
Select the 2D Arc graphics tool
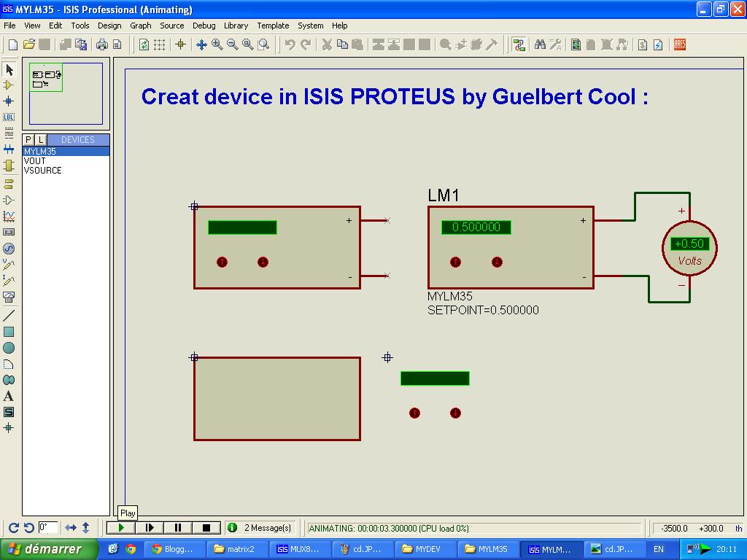pyautogui.click(x=9, y=364)
